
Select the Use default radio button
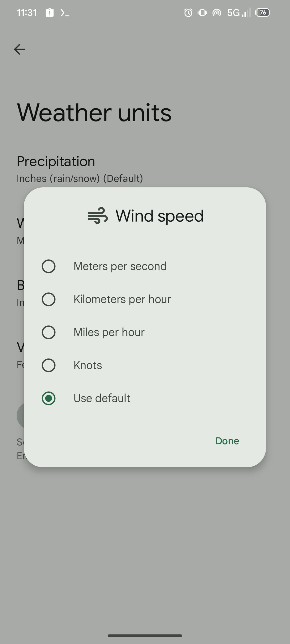point(49,398)
